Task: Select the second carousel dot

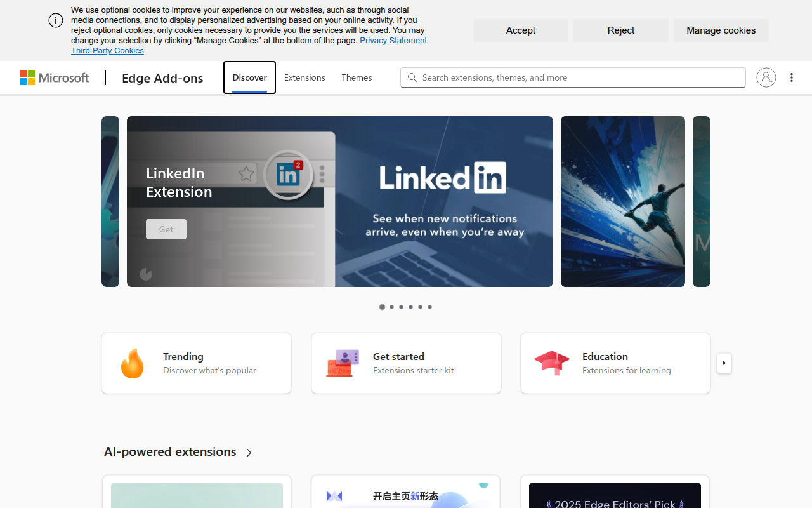Action: (391, 307)
